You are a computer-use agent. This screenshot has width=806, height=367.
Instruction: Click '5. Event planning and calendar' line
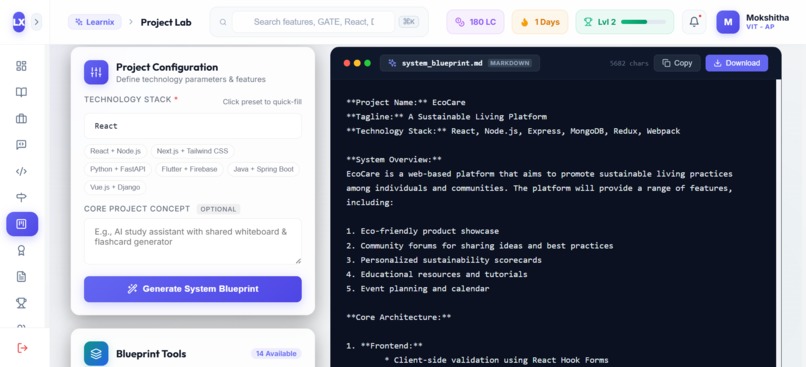tap(417, 289)
